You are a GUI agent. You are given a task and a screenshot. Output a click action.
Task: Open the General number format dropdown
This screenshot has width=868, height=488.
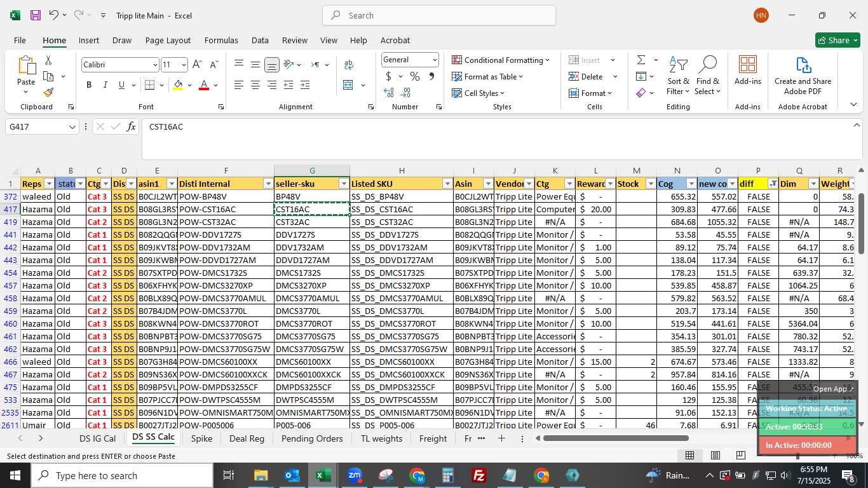pyautogui.click(x=435, y=60)
